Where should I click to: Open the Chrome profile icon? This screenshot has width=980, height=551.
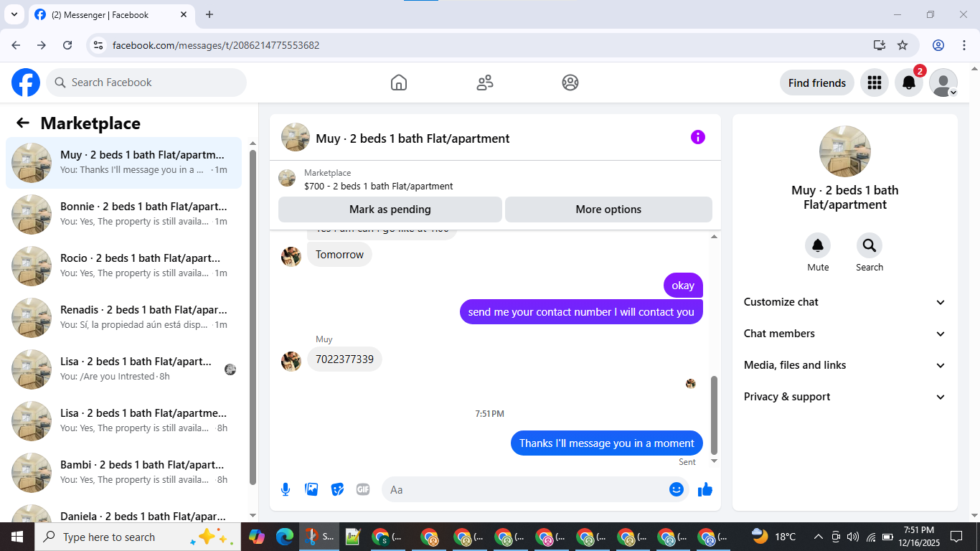click(938, 45)
